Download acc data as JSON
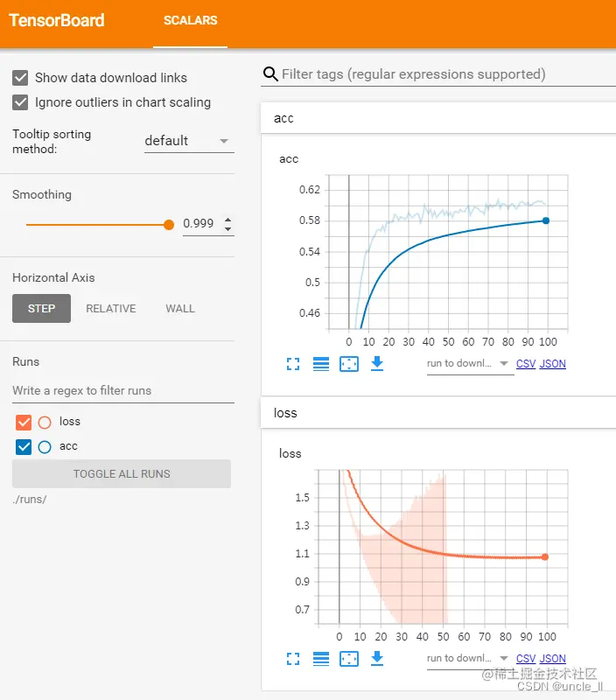 (553, 364)
